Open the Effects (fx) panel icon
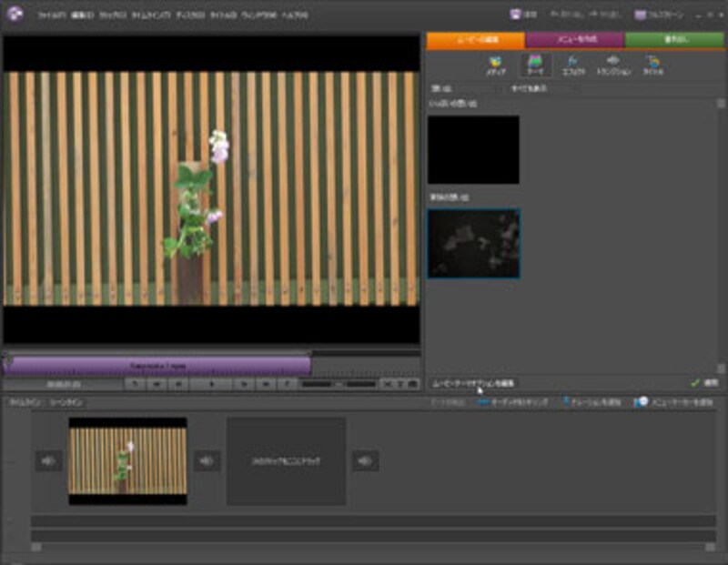 (x=573, y=65)
